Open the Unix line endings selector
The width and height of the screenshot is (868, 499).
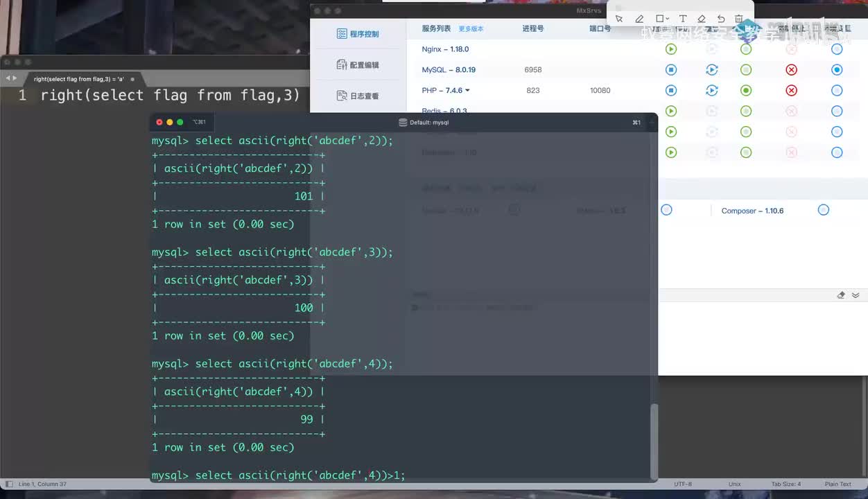tap(735, 484)
